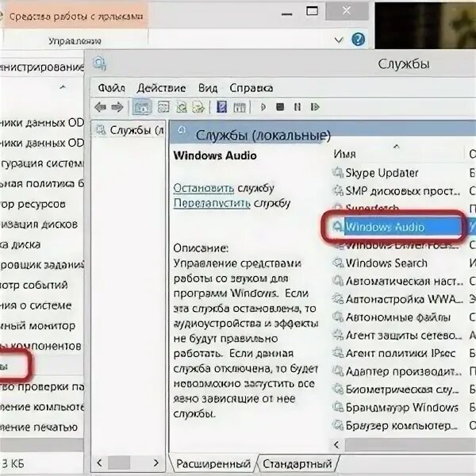
Task: Click the Refresh toolbar icon
Action: (x=181, y=107)
